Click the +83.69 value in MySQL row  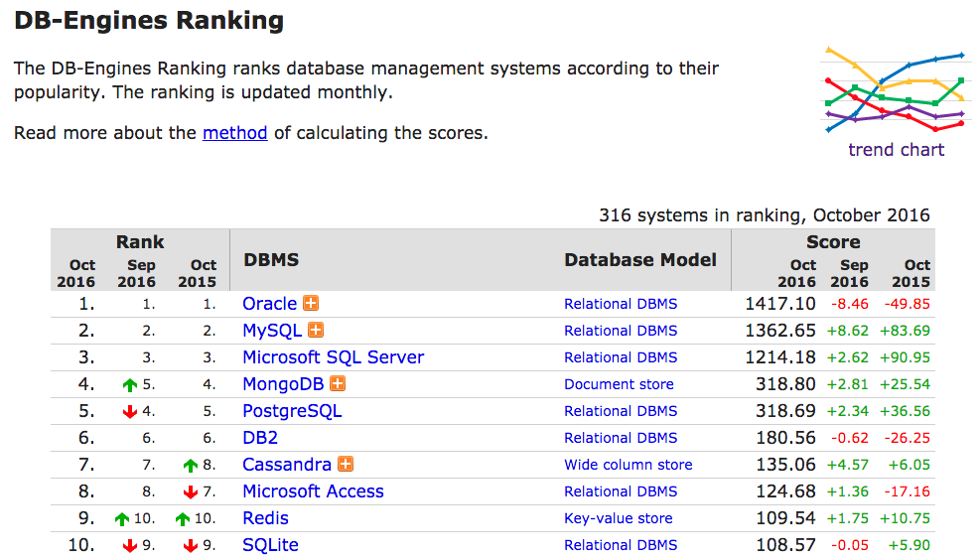(x=905, y=331)
